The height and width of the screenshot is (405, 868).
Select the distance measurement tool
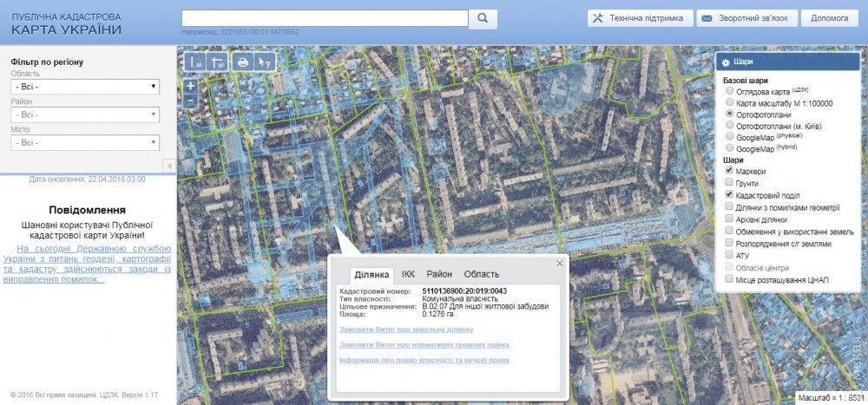click(x=195, y=62)
